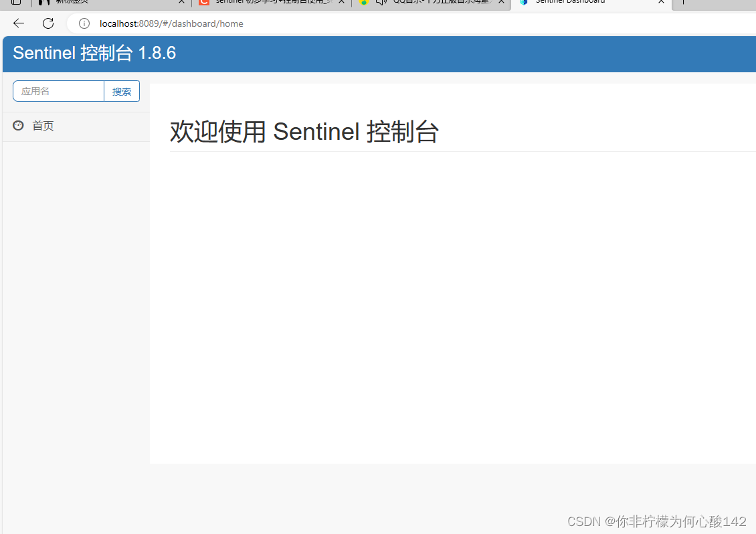The width and height of the screenshot is (756, 534).
Task: Click the CSDN favicon on the sentinel tutorial tab
Action: click(x=204, y=3)
